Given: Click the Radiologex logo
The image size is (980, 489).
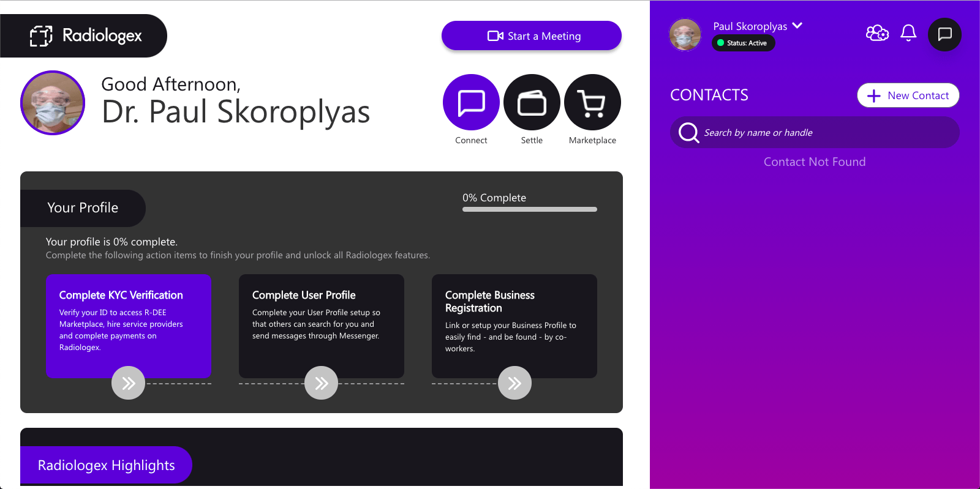Looking at the screenshot, I should pyautogui.click(x=86, y=35).
